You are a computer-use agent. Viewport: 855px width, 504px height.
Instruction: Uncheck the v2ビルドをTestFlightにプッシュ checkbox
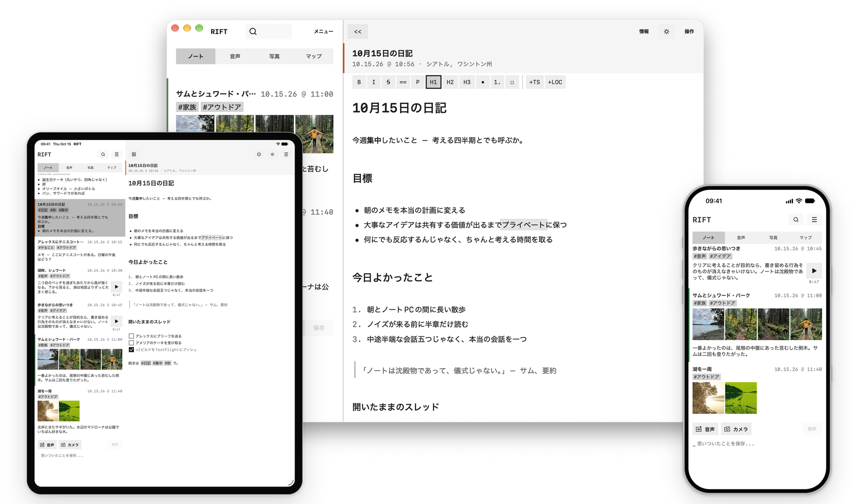[132, 350]
